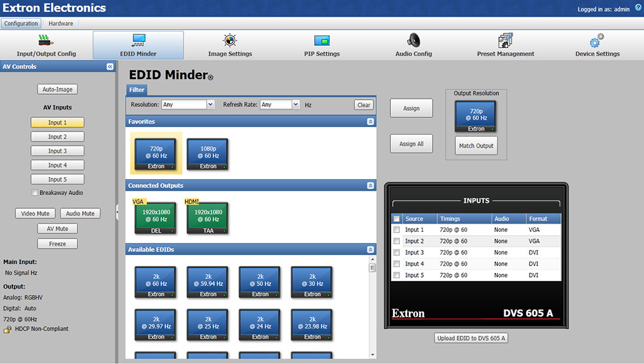Click Output Resolution 720p EDID tile
This screenshot has width=644, height=364.
point(476,117)
